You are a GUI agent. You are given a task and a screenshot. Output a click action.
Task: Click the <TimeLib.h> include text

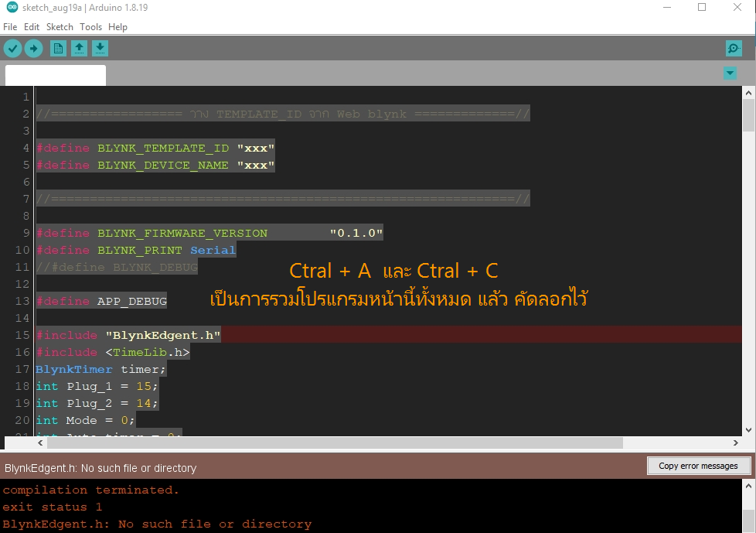(148, 352)
